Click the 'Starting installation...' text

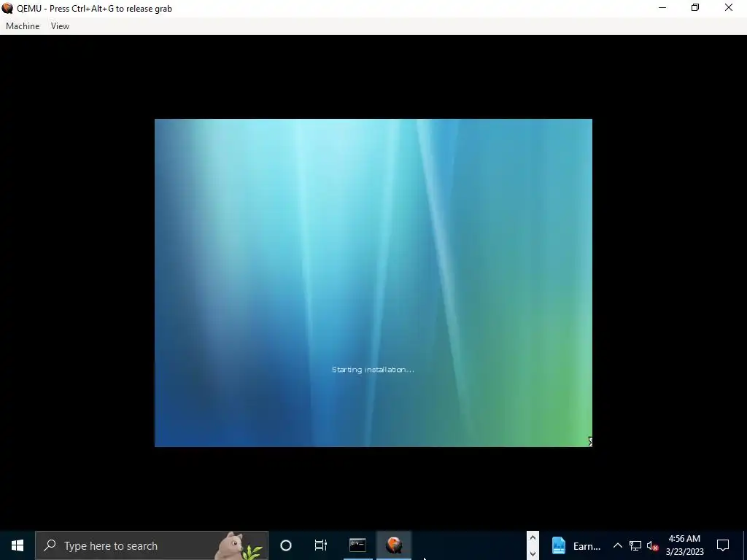coord(373,370)
